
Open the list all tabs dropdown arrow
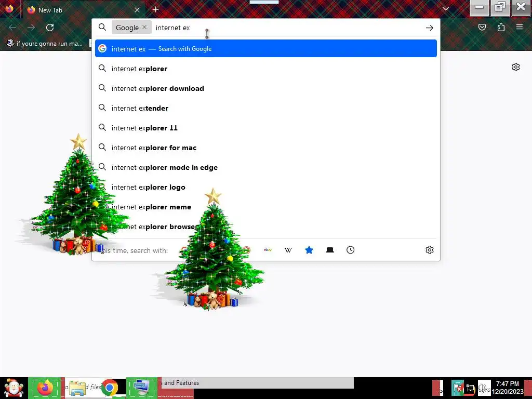point(445,9)
